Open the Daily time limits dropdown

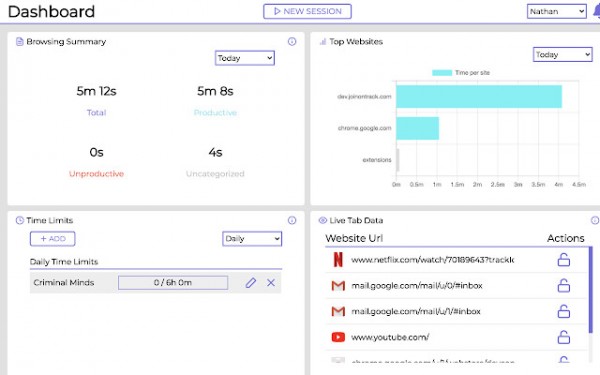(252, 239)
